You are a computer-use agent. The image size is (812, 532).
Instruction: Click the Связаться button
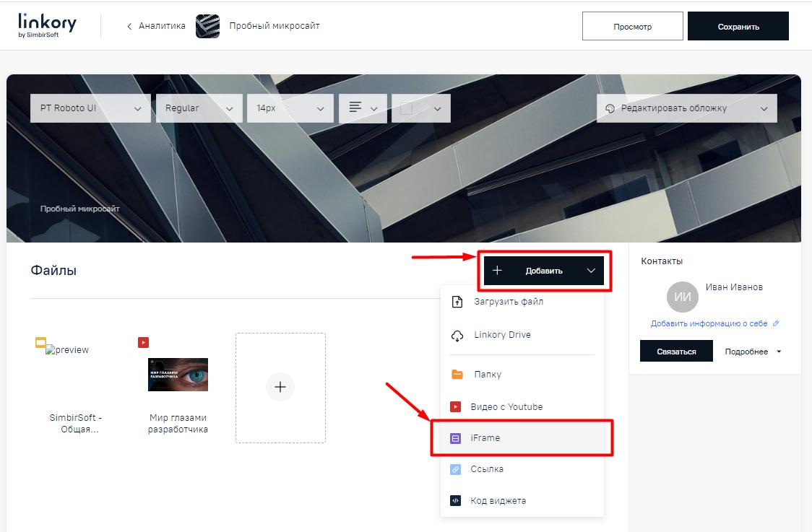[x=676, y=351]
